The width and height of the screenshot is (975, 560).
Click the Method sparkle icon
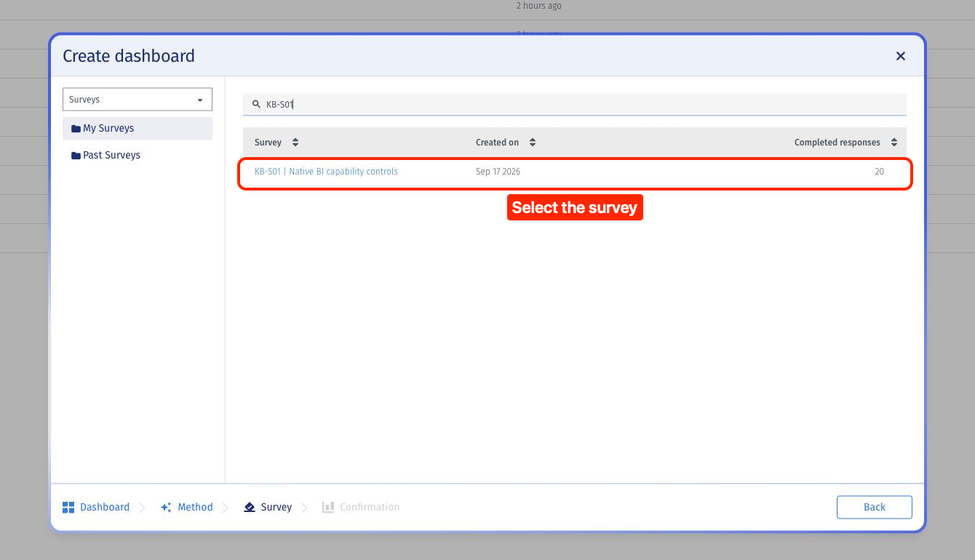click(166, 507)
